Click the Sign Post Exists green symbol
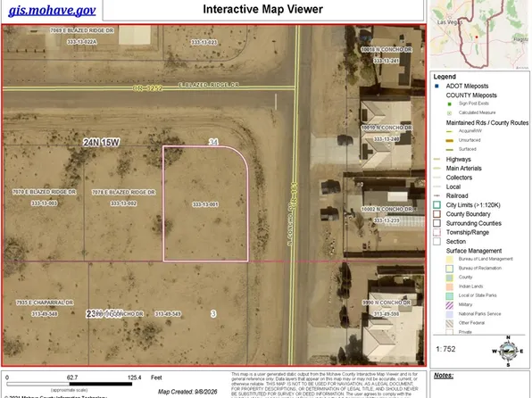The image size is (532, 398). [x=450, y=104]
